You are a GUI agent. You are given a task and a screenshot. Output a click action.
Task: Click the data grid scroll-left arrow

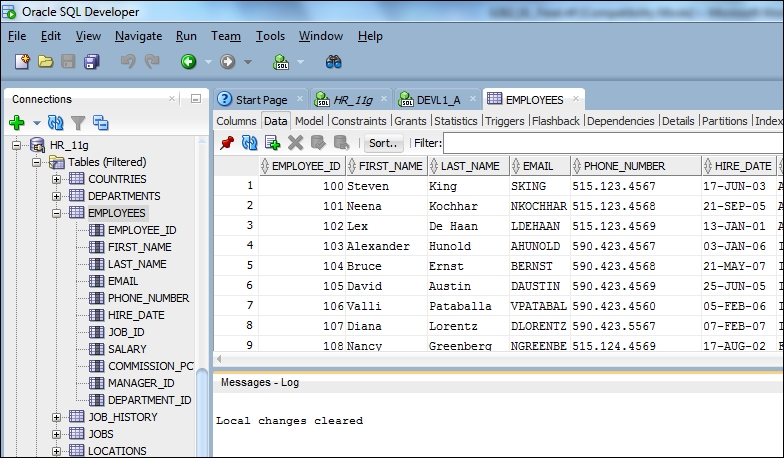click(x=218, y=359)
